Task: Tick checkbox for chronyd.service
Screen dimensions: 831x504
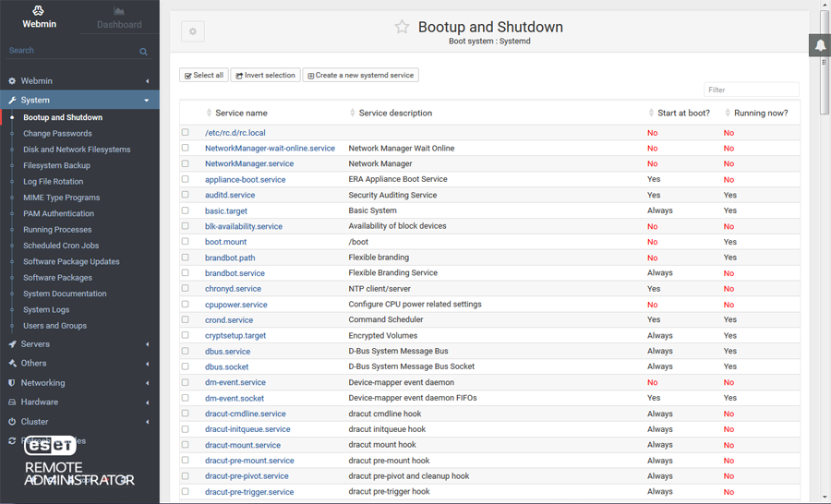Action: pos(185,288)
